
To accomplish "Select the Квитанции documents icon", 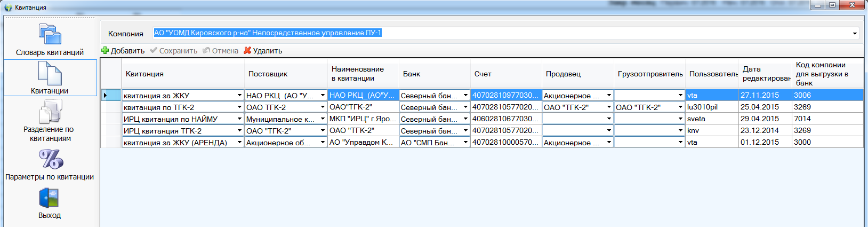I will [x=50, y=73].
